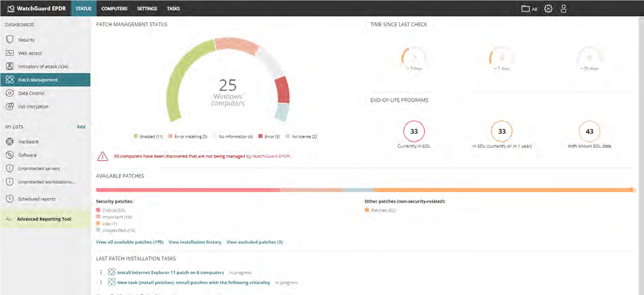Open the settings gear icon in header

pos(548,8)
